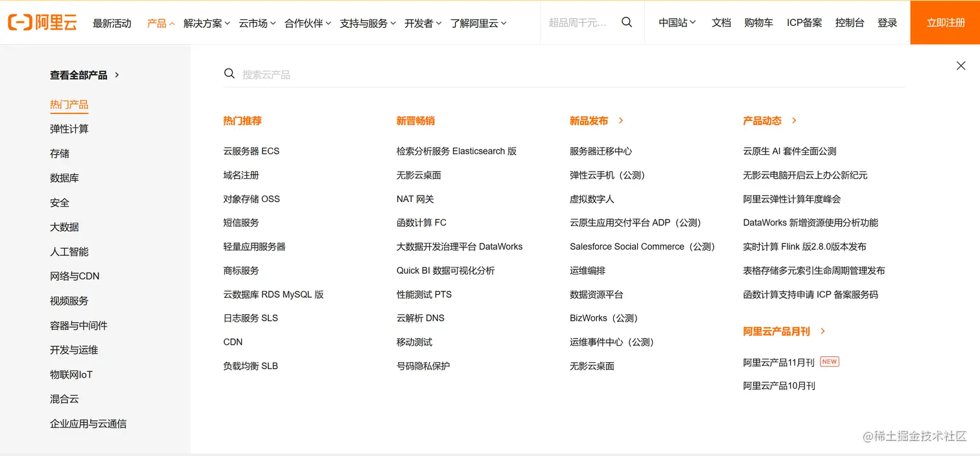Image resolution: width=980 pixels, height=456 pixels.
Task: Open the 控制台 link
Action: click(850, 23)
